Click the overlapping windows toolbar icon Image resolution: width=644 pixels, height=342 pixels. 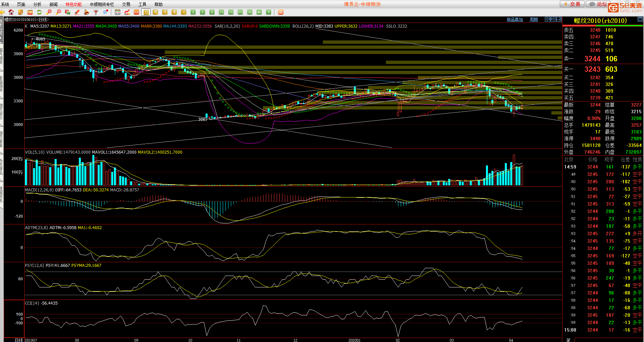(68, 12)
